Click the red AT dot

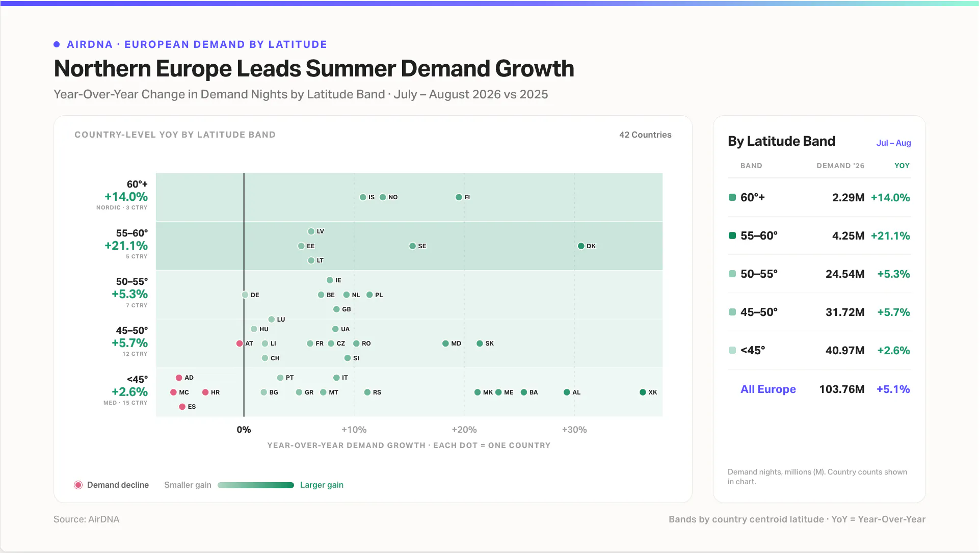point(240,343)
